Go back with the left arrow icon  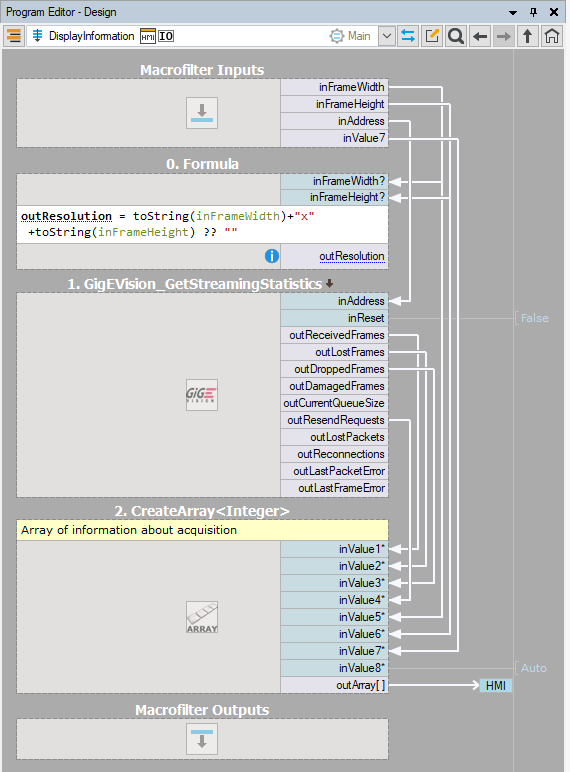click(479, 36)
